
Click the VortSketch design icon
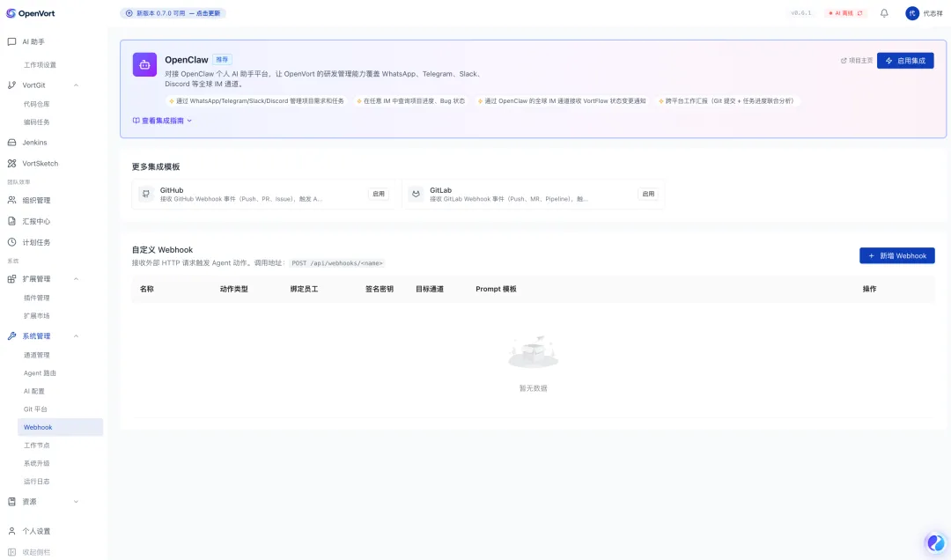coord(11,164)
